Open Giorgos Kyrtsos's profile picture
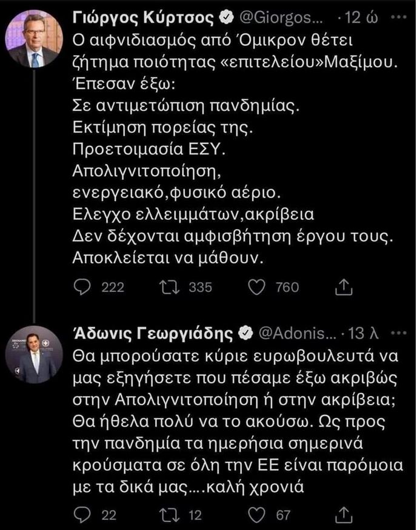Screen dimensions: 420x530 click(x=33, y=38)
